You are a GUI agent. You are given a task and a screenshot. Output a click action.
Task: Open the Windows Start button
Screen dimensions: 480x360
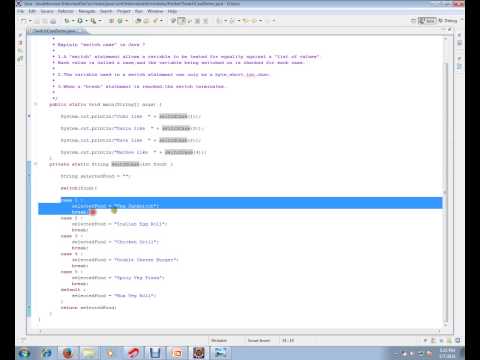tap(24, 353)
